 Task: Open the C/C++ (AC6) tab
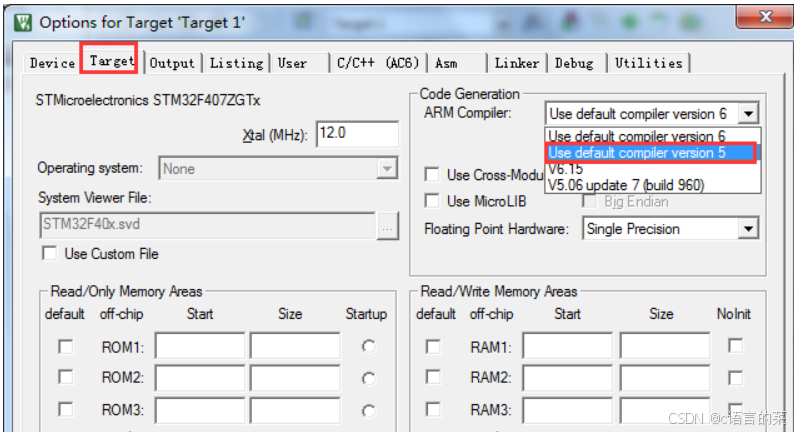tap(378, 63)
